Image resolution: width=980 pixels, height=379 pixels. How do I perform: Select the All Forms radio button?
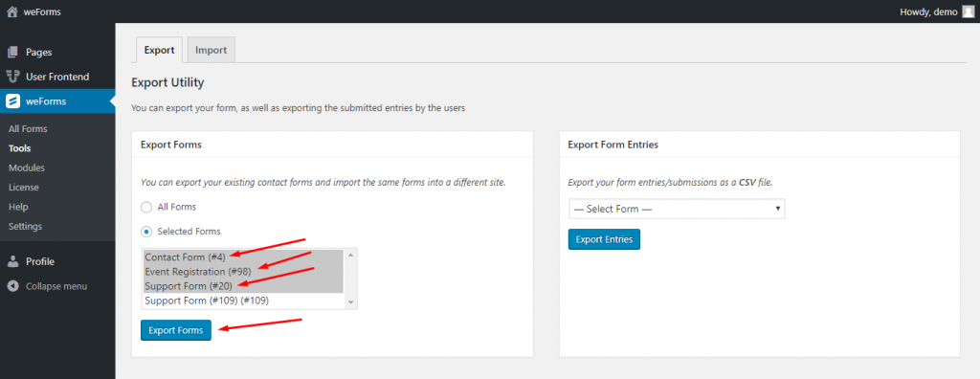point(146,207)
